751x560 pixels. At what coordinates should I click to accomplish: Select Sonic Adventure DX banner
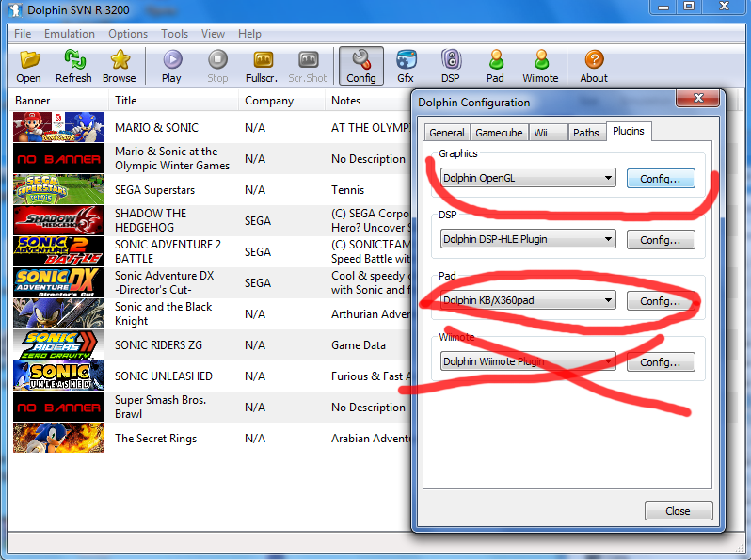pos(58,282)
